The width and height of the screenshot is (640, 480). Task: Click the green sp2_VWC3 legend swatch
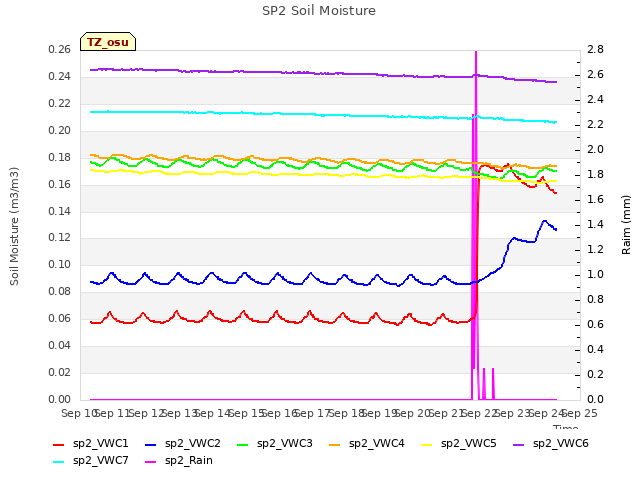(243, 444)
